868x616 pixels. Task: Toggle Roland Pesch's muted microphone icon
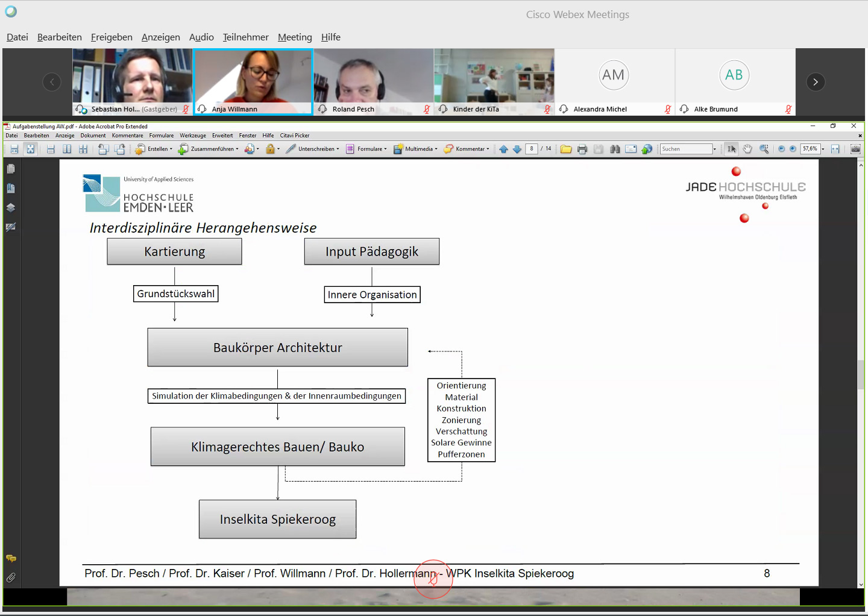pyautogui.click(x=427, y=109)
